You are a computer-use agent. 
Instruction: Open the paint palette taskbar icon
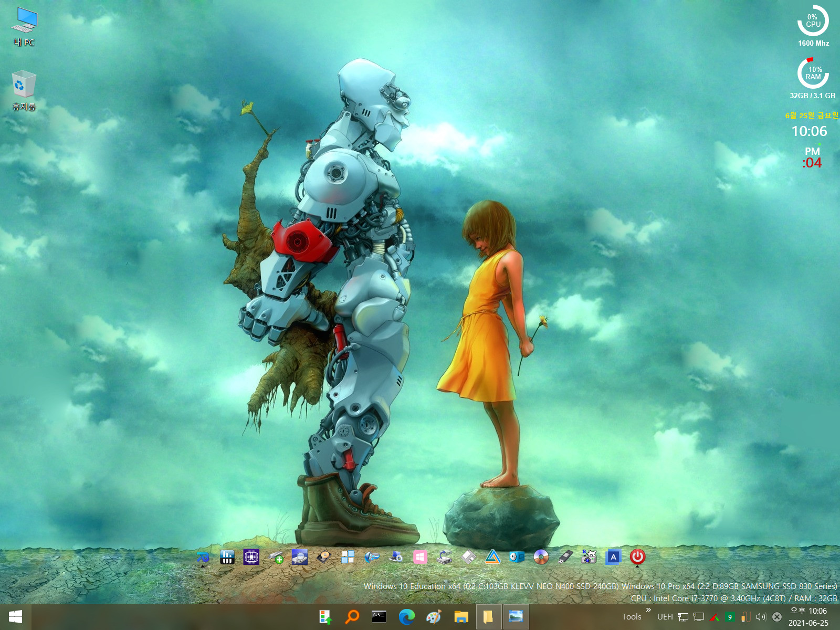click(434, 617)
